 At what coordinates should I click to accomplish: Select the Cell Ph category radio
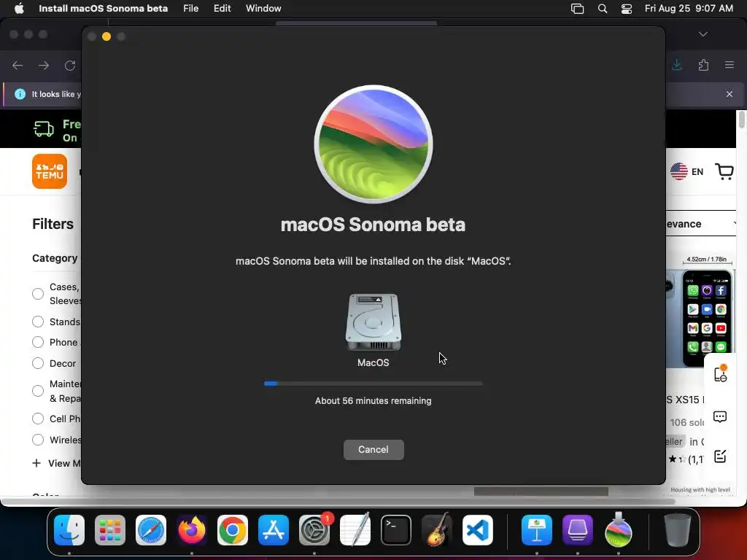click(x=38, y=419)
